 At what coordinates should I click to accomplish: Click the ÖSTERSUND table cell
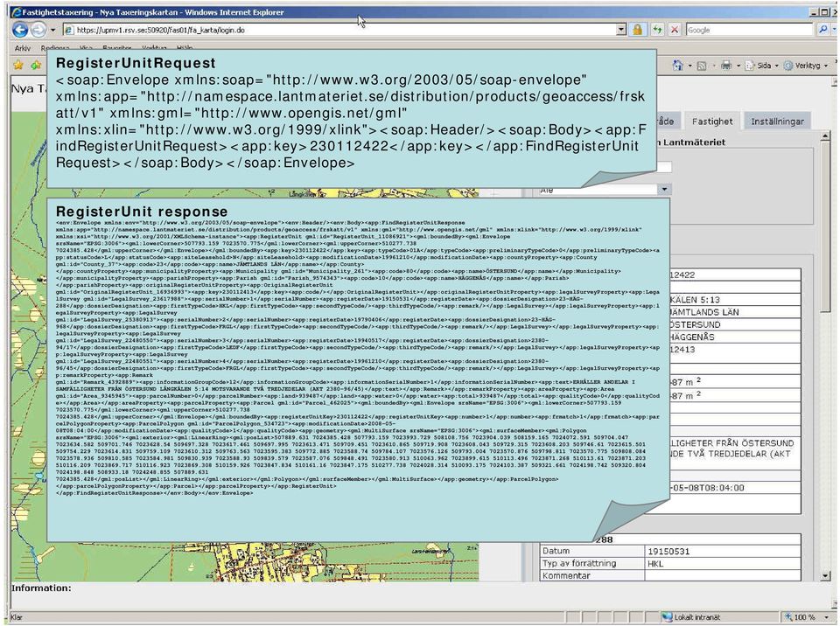point(735,324)
